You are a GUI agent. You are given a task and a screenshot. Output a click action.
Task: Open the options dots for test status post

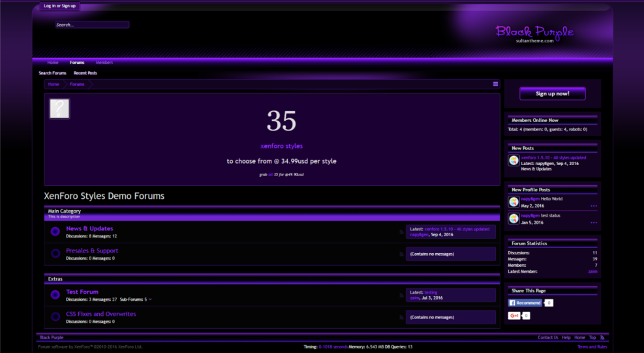[593, 223]
